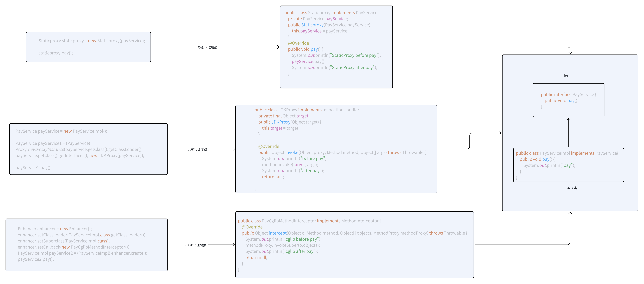The image size is (644, 284).
Task: Click 'enhancer.setSuperclass(PayServiceImpl.class);' line
Action: [64, 241]
